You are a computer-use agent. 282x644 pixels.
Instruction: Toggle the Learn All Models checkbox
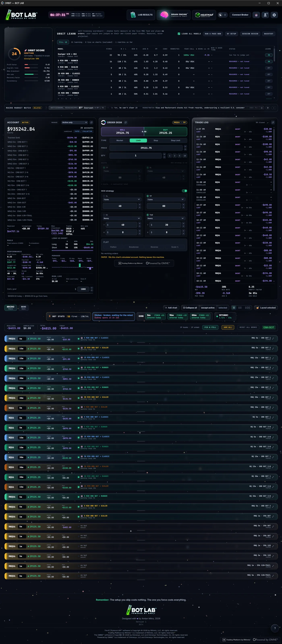179,34
